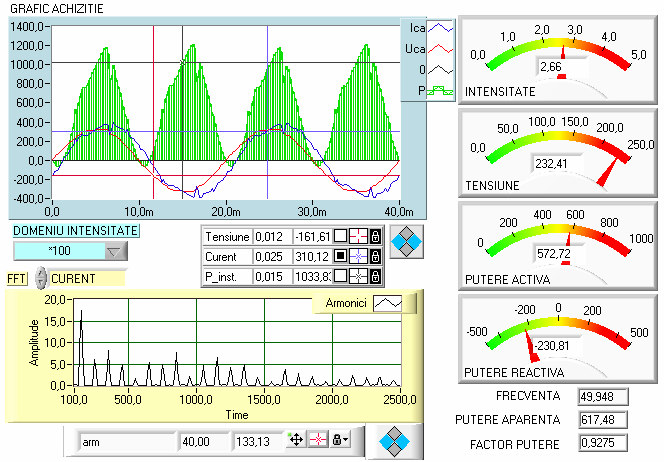
Task: Click the P_inst. cursor X value 0,015
Action: click(x=272, y=277)
